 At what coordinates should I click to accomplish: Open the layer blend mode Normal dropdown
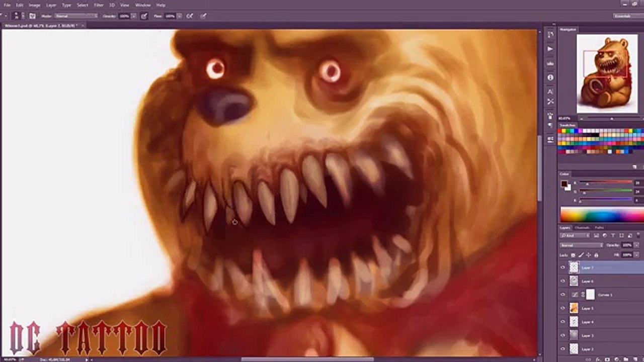click(581, 245)
